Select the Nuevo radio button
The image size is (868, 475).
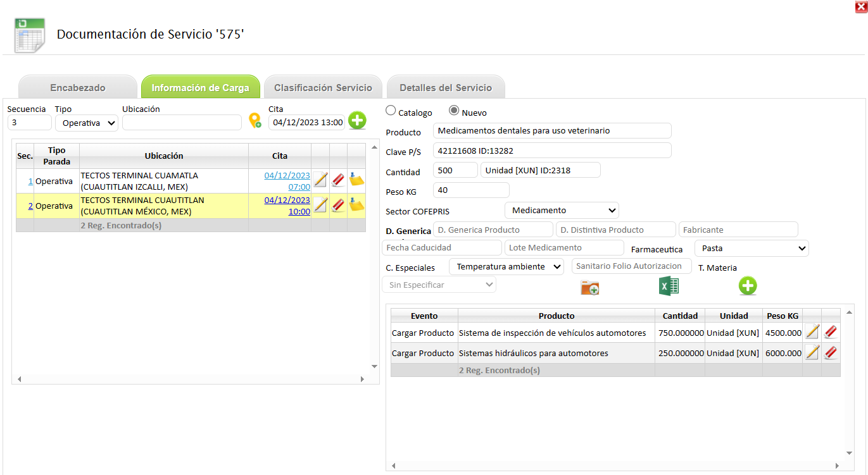(x=454, y=111)
